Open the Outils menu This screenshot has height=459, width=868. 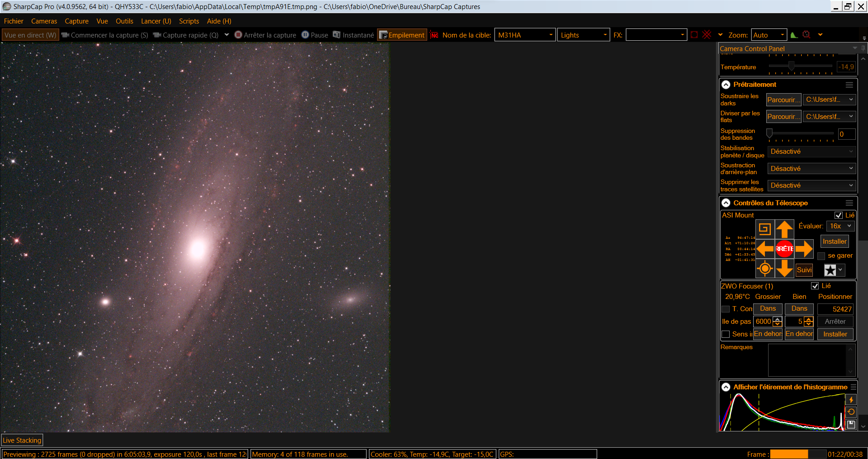pyautogui.click(x=124, y=21)
